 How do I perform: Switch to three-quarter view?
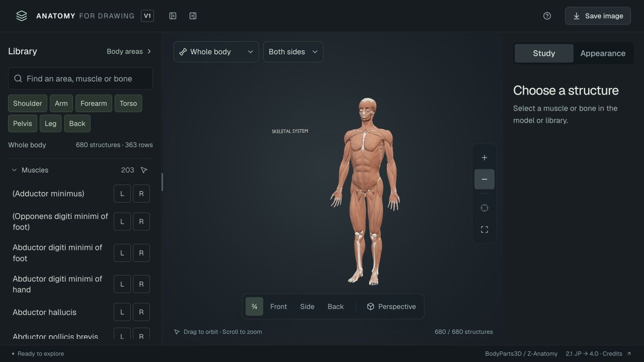pos(255,307)
